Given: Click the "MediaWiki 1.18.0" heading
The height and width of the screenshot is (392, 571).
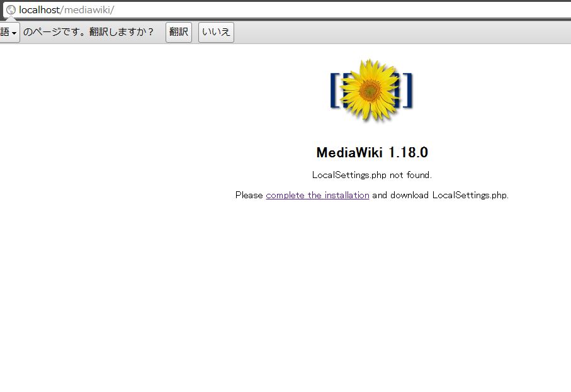Looking at the screenshot, I should tap(372, 152).
